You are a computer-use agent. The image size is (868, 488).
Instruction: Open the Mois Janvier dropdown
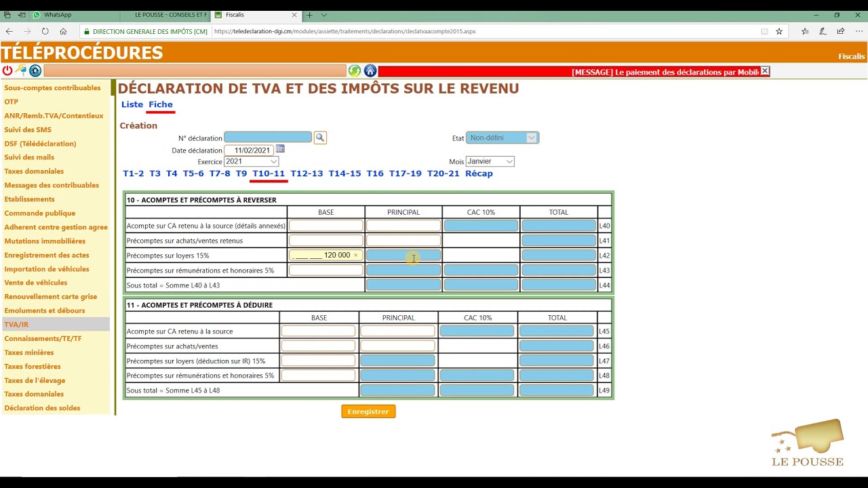tap(490, 161)
